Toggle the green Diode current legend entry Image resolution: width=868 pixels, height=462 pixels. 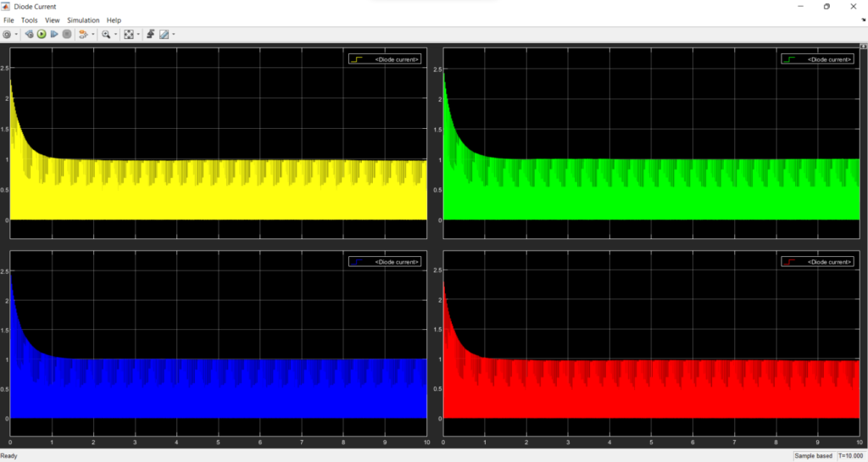[x=817, y=59]
